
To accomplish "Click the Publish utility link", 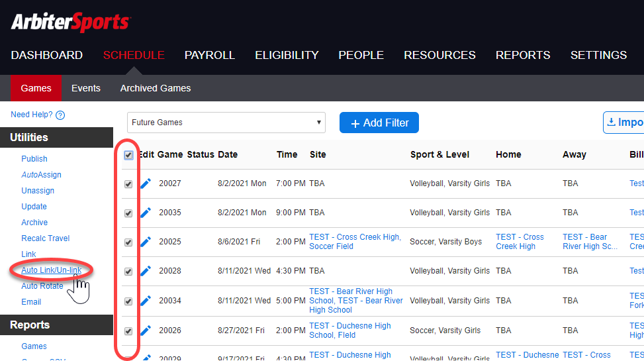I will coord(34,159).
